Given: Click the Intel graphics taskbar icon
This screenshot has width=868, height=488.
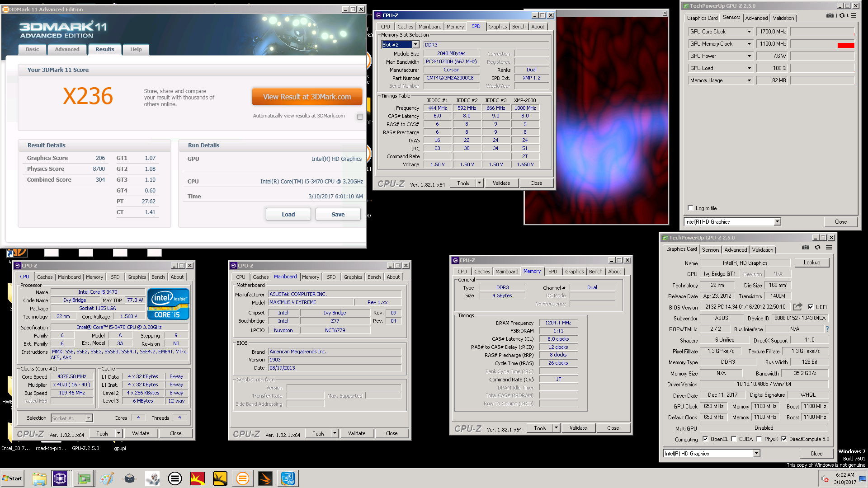Looking at the screenshot, I should pos(288,478).
